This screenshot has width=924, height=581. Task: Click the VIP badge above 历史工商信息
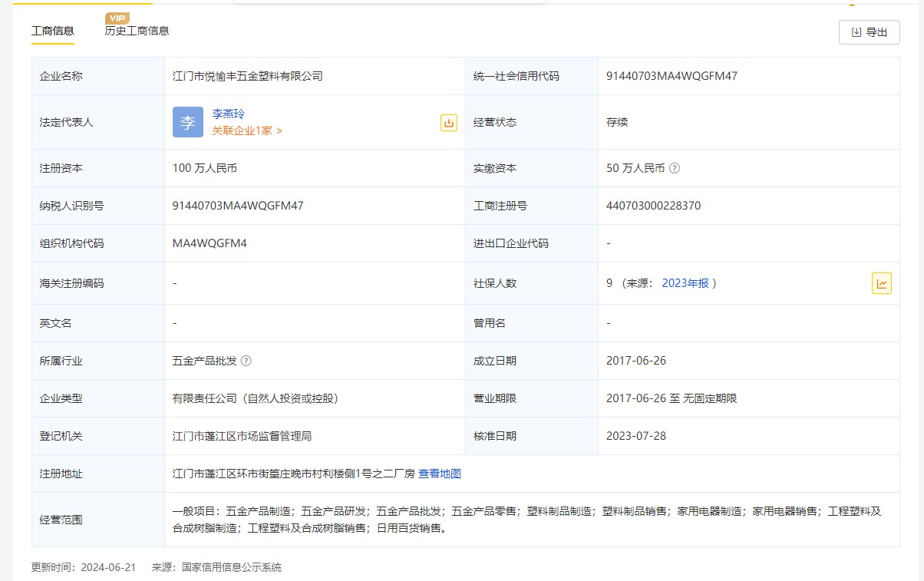coord(117,18)
